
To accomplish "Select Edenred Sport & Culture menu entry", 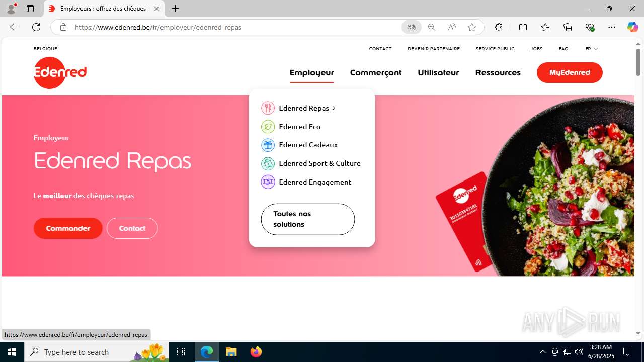I will tap(320, 163).
